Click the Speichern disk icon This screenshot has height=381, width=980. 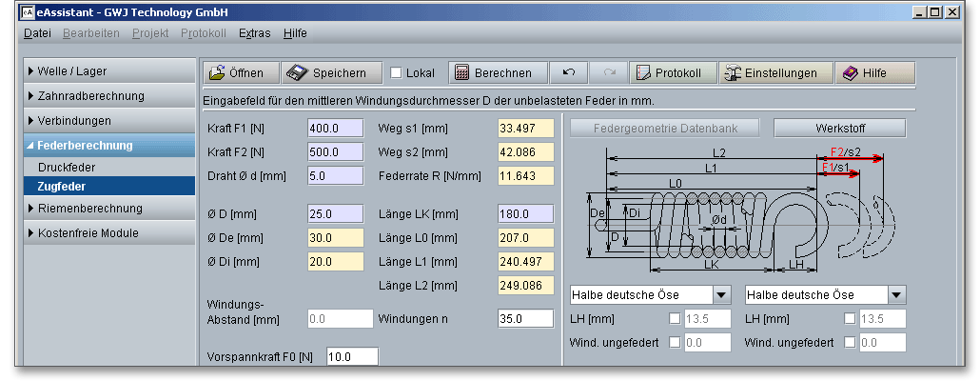pyautogui.click(x=297, y=73)
